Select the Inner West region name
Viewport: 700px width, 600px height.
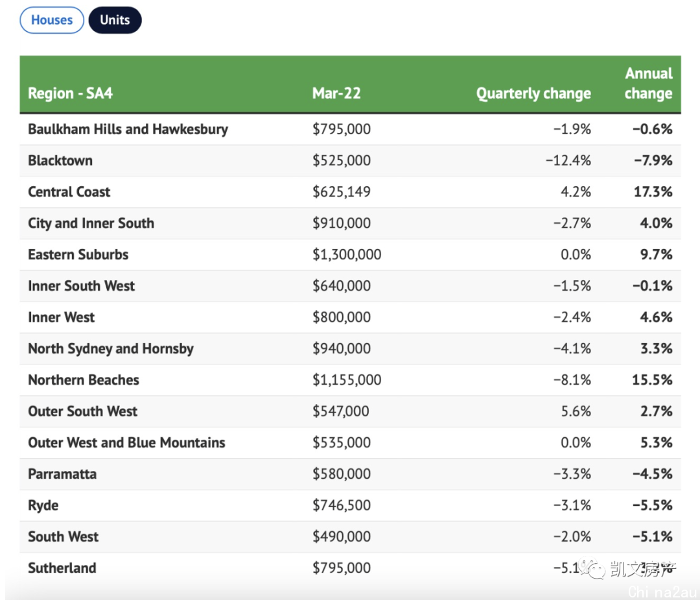click(x=61, y=317)
